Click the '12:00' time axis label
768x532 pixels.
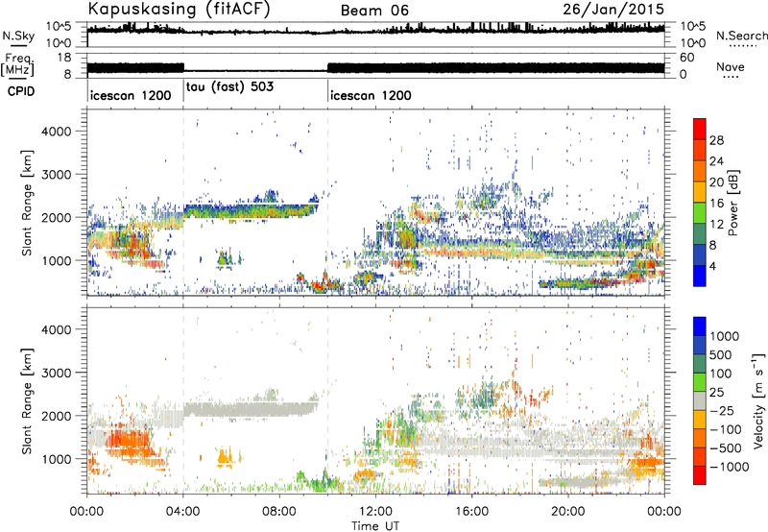point(375,512)
